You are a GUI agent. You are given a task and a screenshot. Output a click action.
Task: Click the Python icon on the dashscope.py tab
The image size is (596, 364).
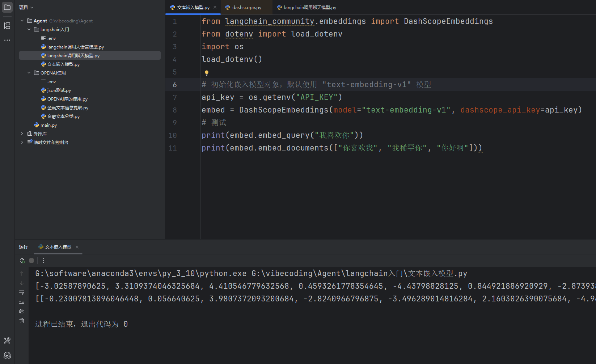[228, 7]
